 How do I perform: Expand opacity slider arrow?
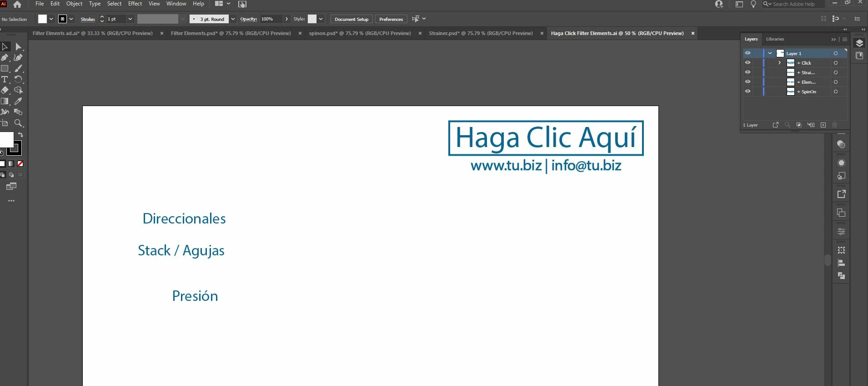286,19
